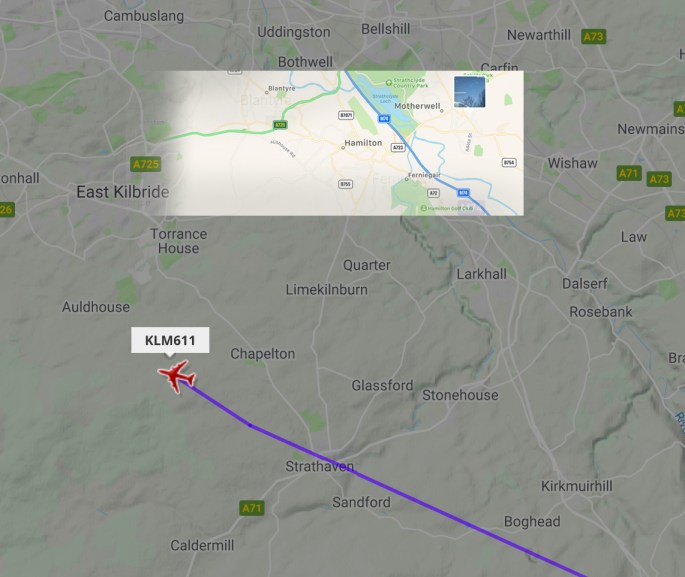Click the Motherwell label on inset map

click(417, 106)
